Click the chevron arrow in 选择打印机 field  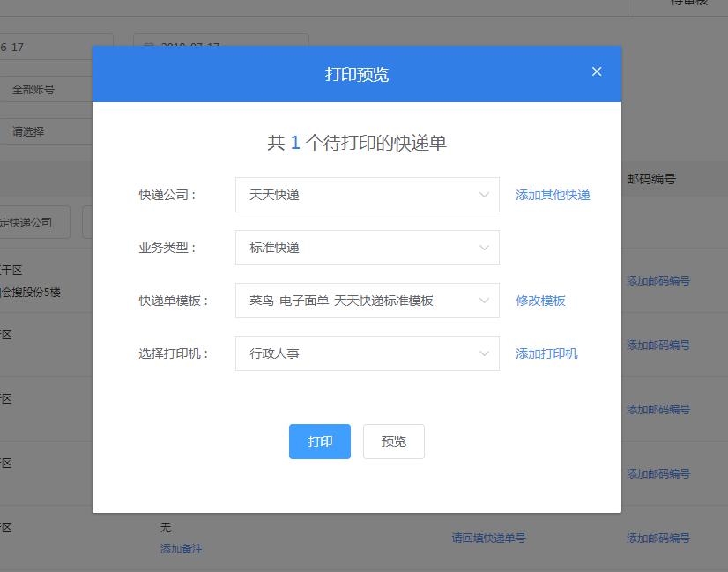tap(484, 353)
